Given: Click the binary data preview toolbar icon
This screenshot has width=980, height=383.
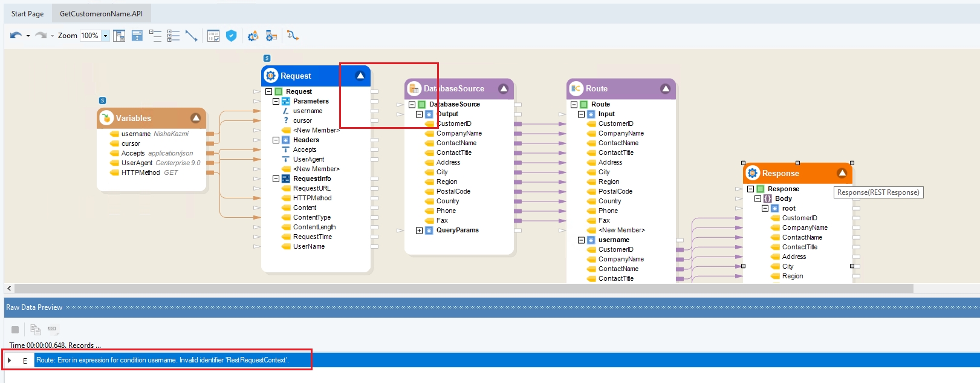Looking at the screenshot, I should [x=213, y=36].
